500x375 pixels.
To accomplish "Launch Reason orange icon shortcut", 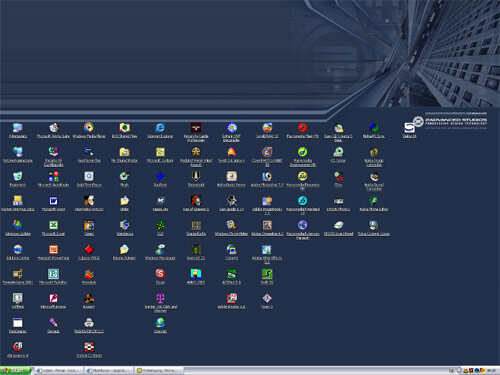I will 89,298.
